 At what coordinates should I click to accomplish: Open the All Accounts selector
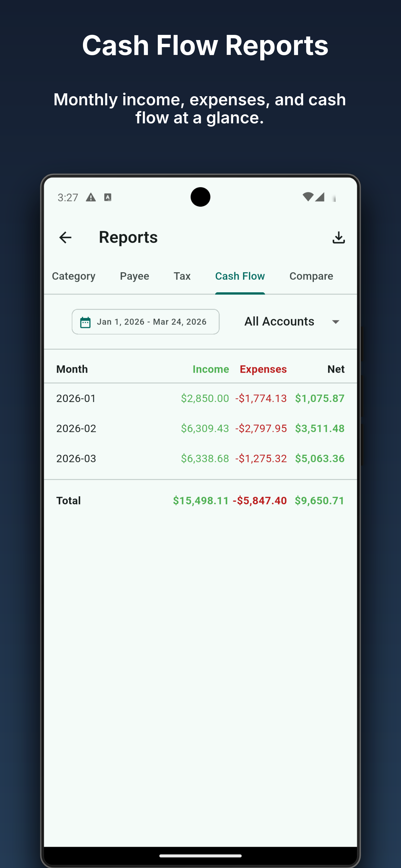(x=280, y=322)
